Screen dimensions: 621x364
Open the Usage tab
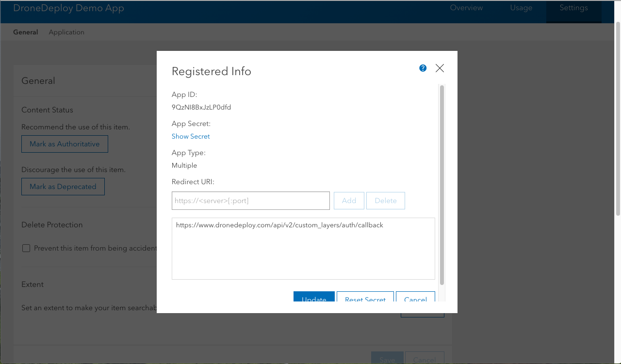521,8
